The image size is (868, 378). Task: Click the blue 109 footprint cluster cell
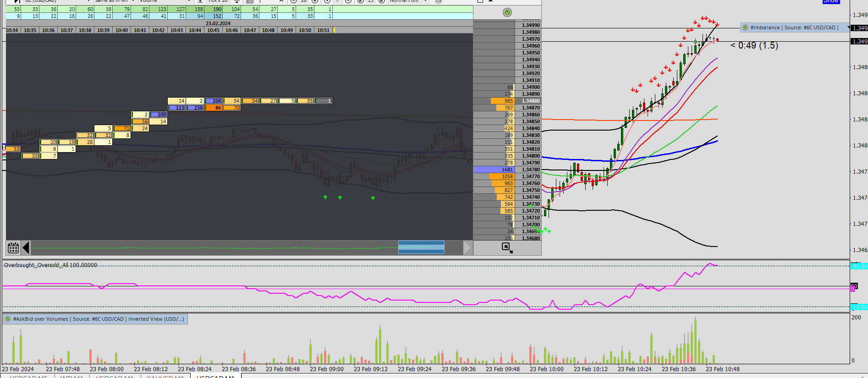tap(159, 115)
